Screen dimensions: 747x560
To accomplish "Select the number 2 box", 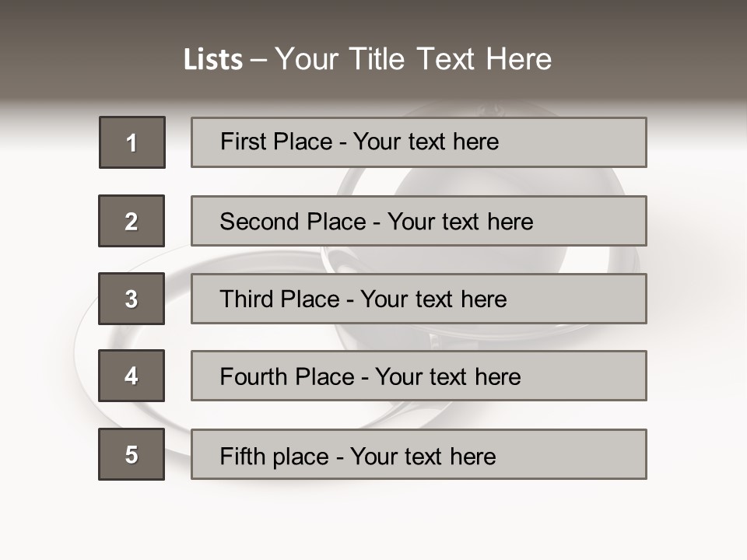I will (132, 221).
